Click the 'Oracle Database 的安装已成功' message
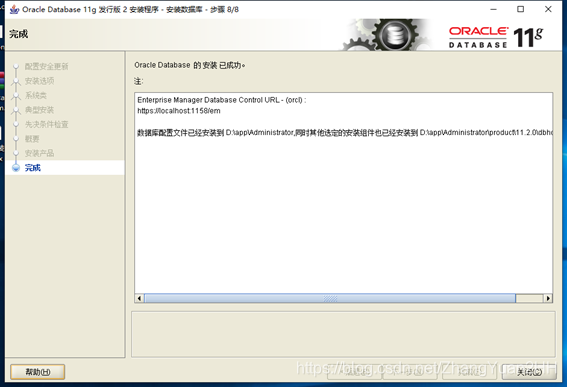Image resolution: width=567 pixels, height=387 pixels. coord(189,65)
